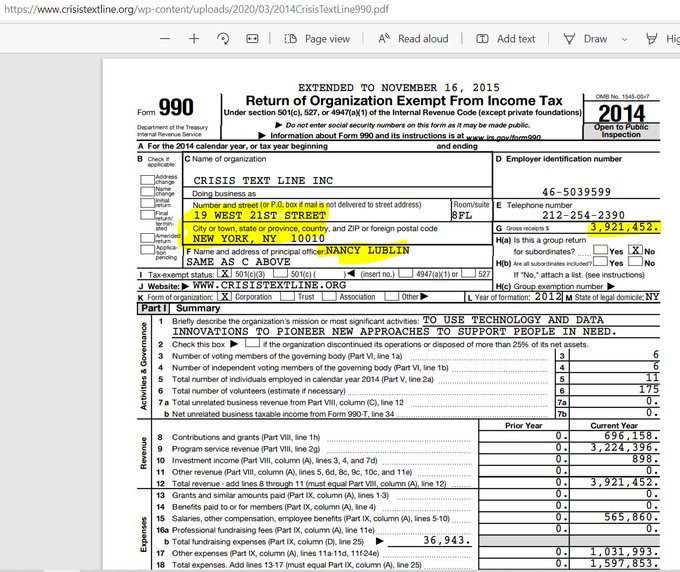Start Read aloud
Image resolution: width=680 pixels, height=572 pixels.
413,39
